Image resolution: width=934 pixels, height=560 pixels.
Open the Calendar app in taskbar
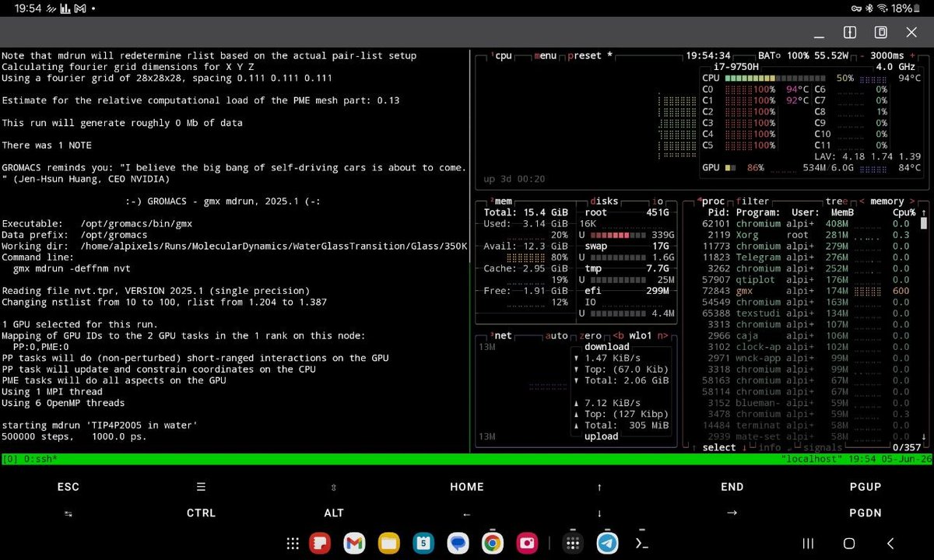click(x=423, y=543)
